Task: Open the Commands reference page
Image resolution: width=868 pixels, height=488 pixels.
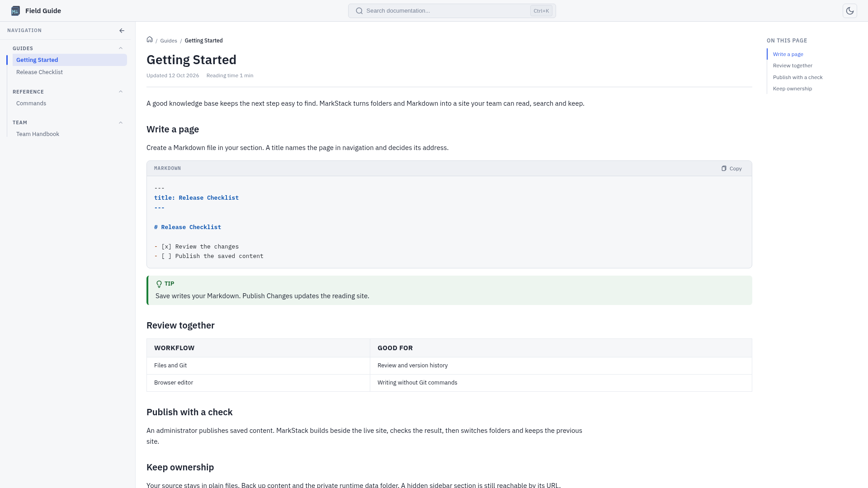Action: (70, 103)
